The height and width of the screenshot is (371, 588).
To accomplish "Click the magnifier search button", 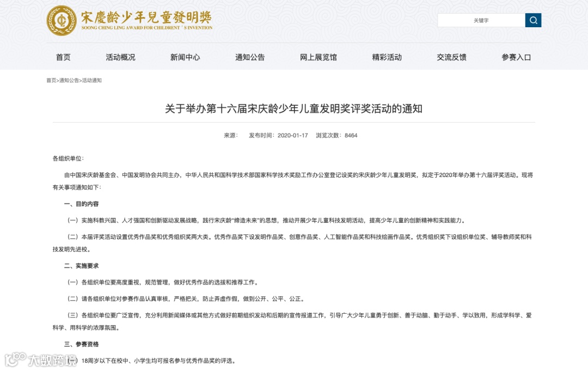I will pos(533,20).
